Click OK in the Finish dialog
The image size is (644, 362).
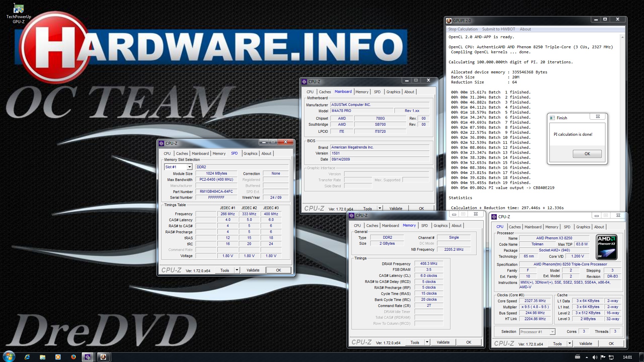tap(587, 154)
